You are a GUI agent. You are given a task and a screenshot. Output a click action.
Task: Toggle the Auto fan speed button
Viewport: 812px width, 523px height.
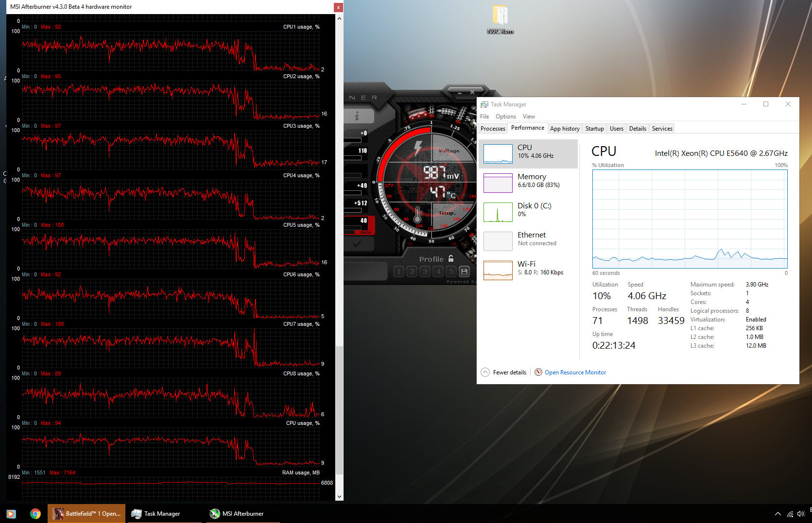pyautogui.click(x=365, y=233)
